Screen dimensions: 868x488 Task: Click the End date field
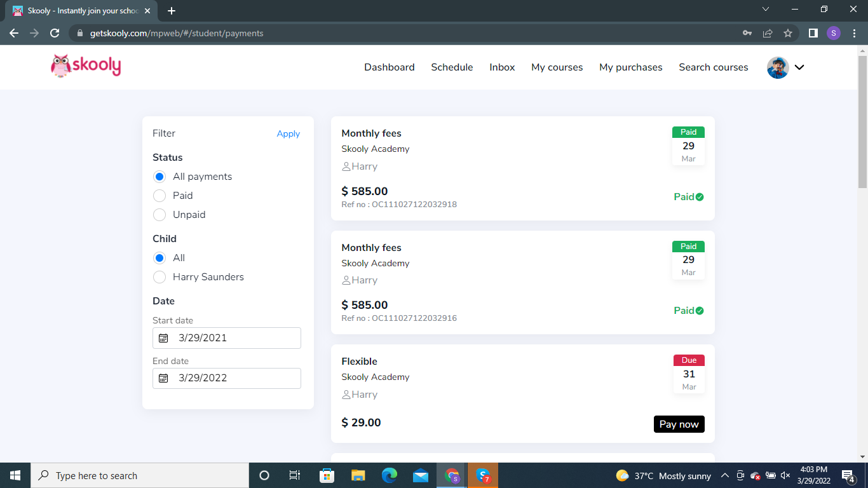pos(227,378)
